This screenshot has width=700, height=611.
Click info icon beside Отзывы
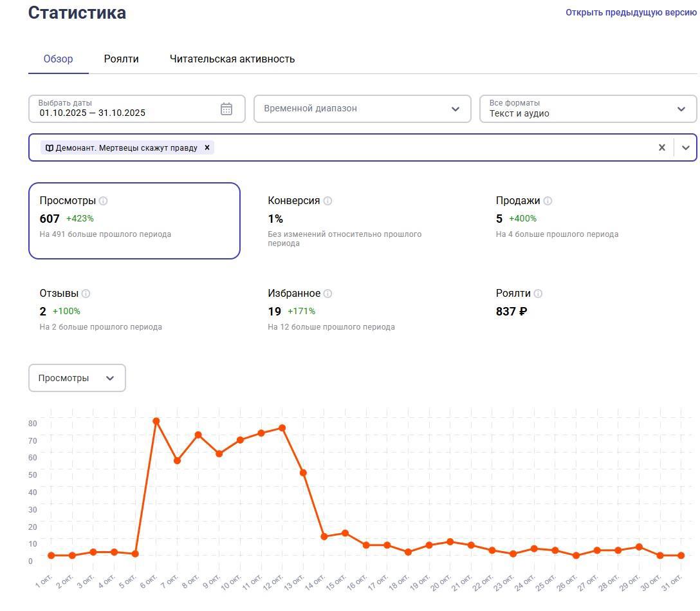86,294
